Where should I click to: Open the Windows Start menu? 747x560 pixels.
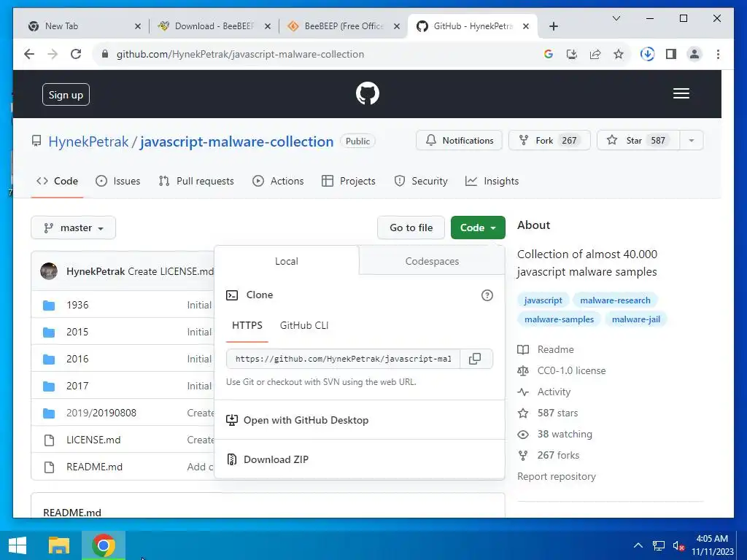[x=18, y=545]
